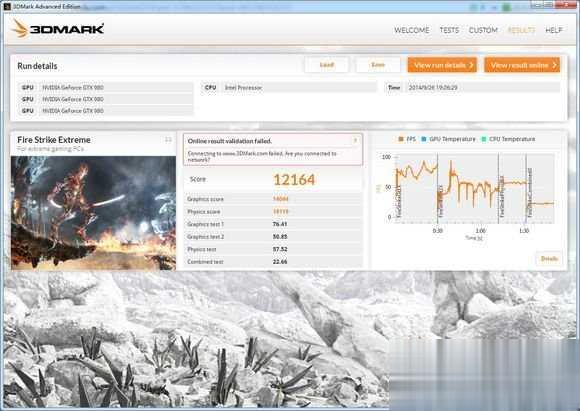Select the overall score 12164
Viewport: 580px width, 411px height.
click(294, 180)
